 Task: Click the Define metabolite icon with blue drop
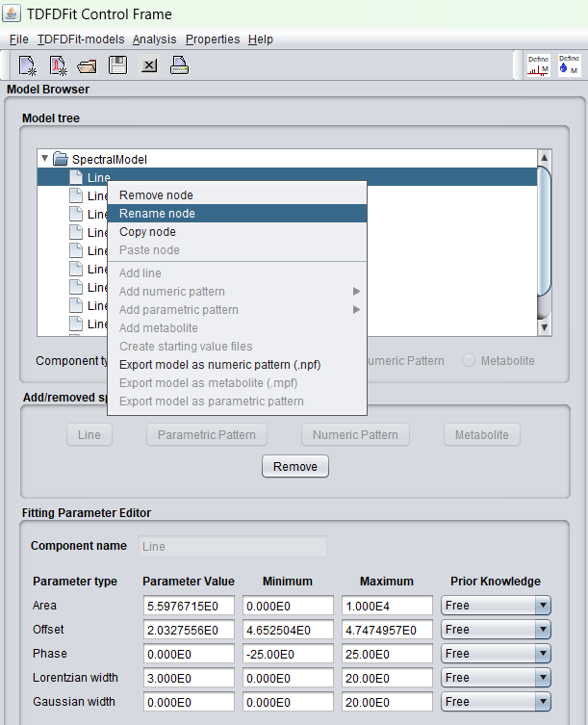(569, 65)
